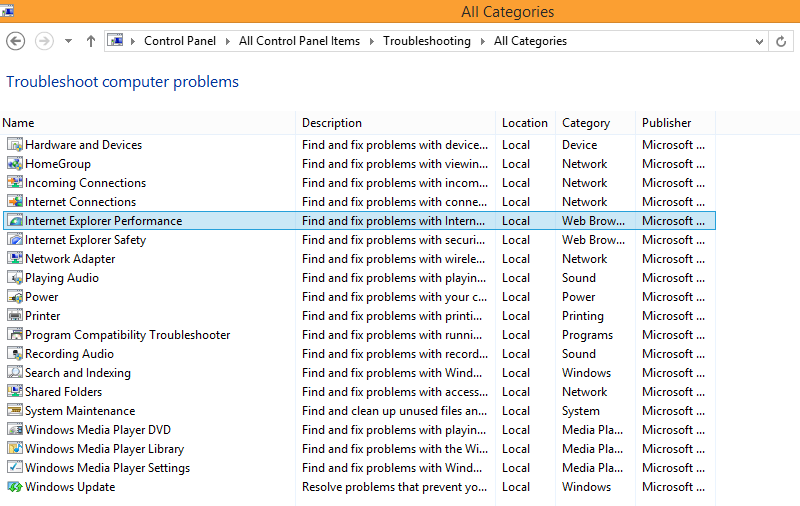Screen dimensions: 800x506
Task: Click the Printer troubleshooter icon
Action: tap(15, 316)
